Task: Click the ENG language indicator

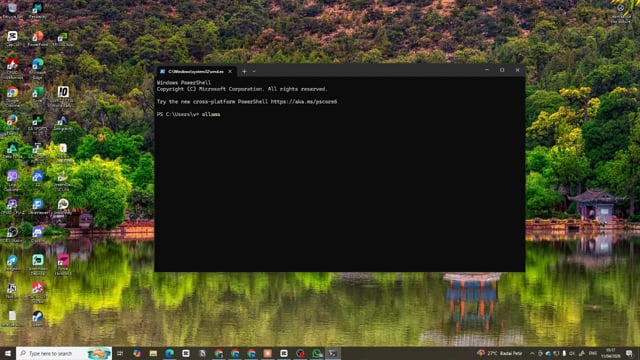Action: (x=593, y=353)
